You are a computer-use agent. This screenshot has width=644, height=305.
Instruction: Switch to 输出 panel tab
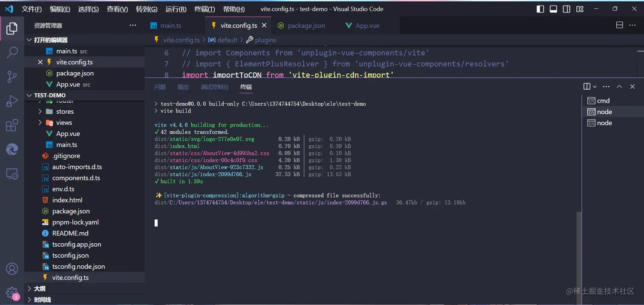(183, 87)
